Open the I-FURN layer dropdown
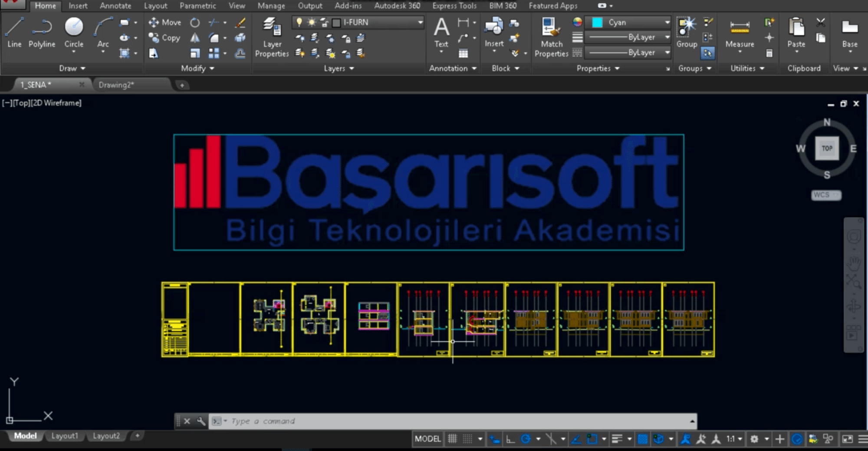This screenshot has height=451, width=868. pyautogui.click(x=420, y=22)
